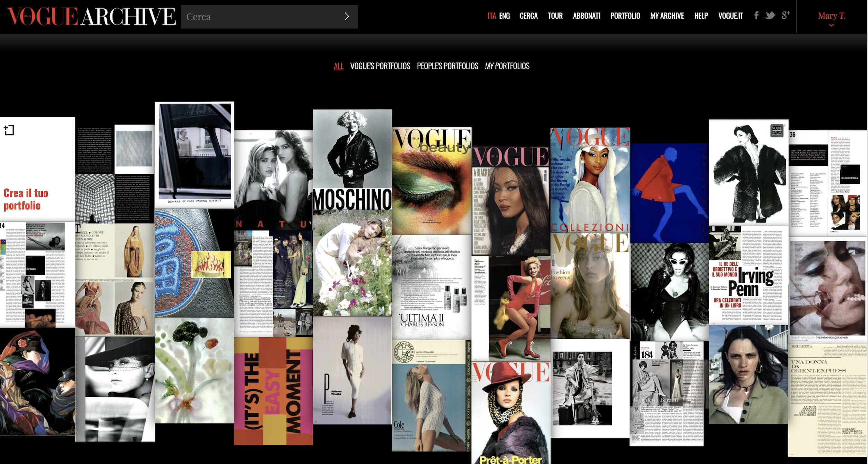Click 'Crea il tuo portfolio' link

pyautogui.click(x=26, y=199)
